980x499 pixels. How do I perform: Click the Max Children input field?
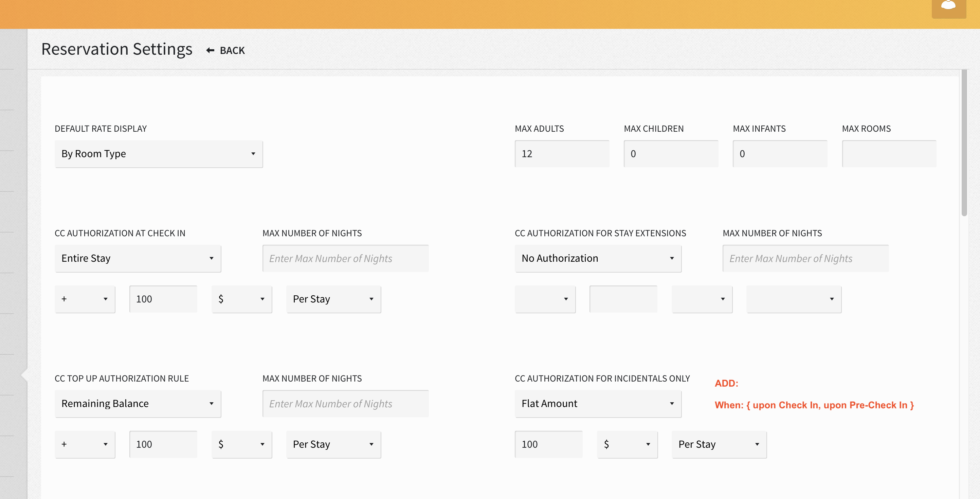point(670,154)
